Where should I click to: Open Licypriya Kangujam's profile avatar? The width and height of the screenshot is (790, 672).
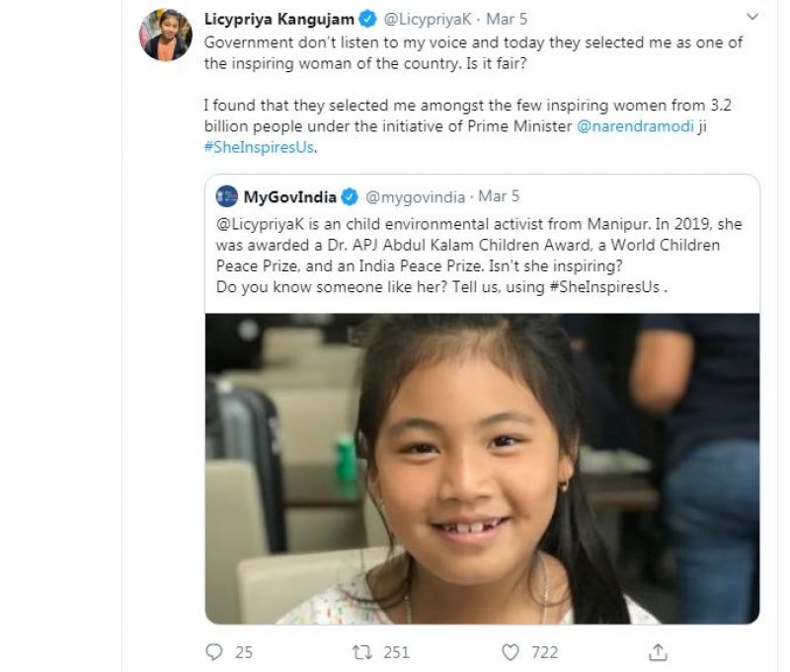(x=165, y=36)
